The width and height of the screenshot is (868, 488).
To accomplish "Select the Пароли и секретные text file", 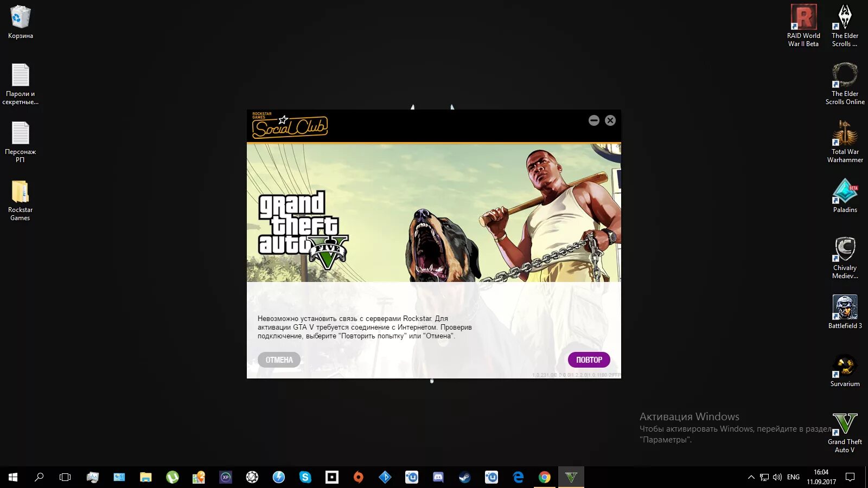I will [x=21, y=84].
